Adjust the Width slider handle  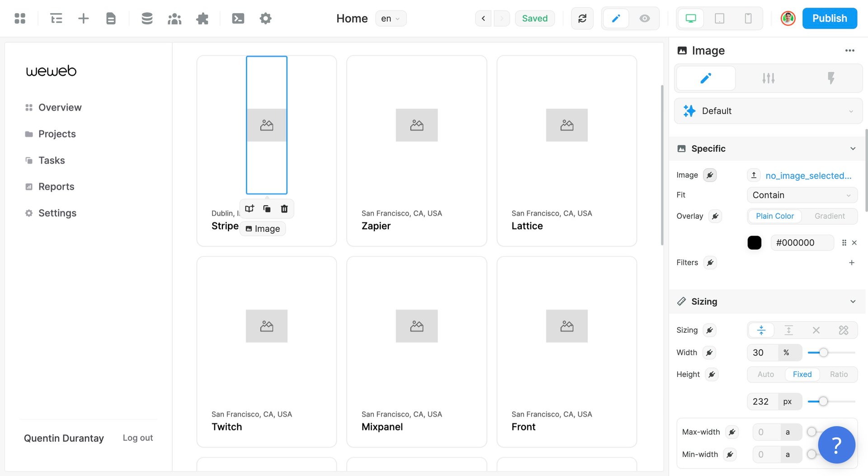pyautogui.click(x=824, y=353)
